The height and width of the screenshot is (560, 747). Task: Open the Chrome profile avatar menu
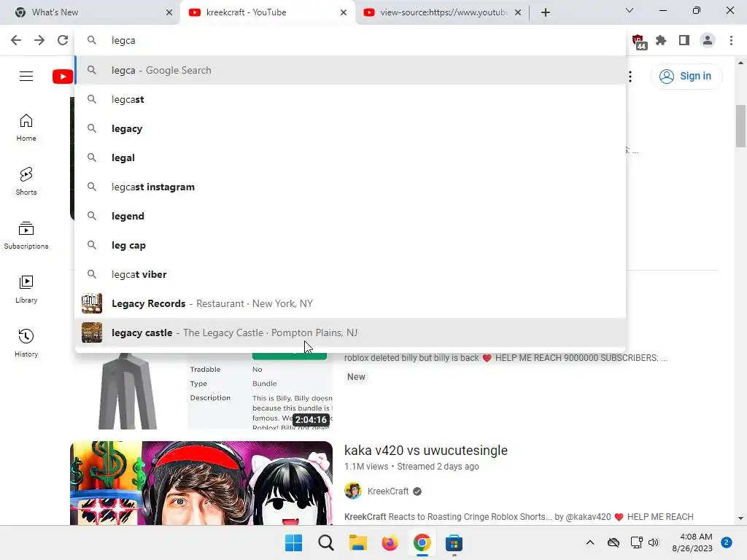point(708,41)
